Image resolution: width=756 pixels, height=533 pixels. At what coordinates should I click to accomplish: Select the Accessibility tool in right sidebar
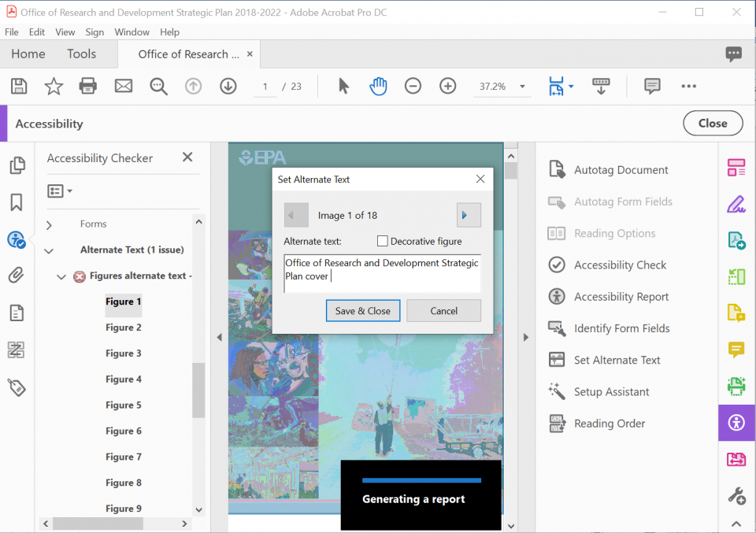[x=736, y=423]
